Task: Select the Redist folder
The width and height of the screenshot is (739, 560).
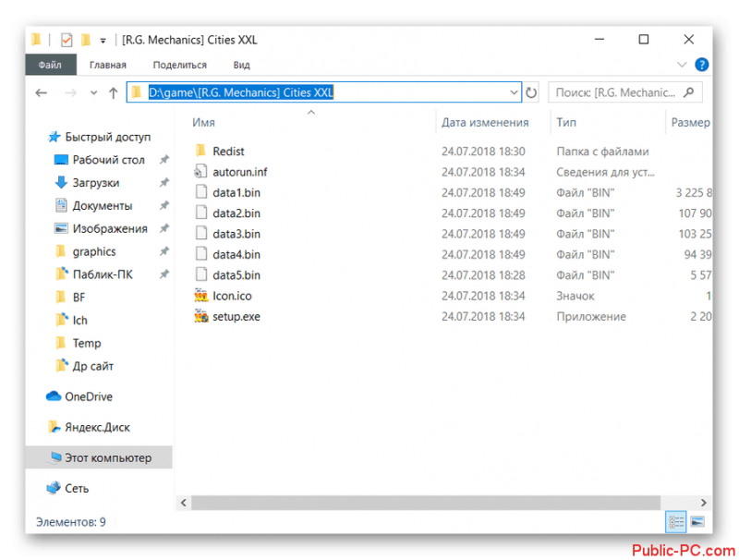Action: point(228,152)
